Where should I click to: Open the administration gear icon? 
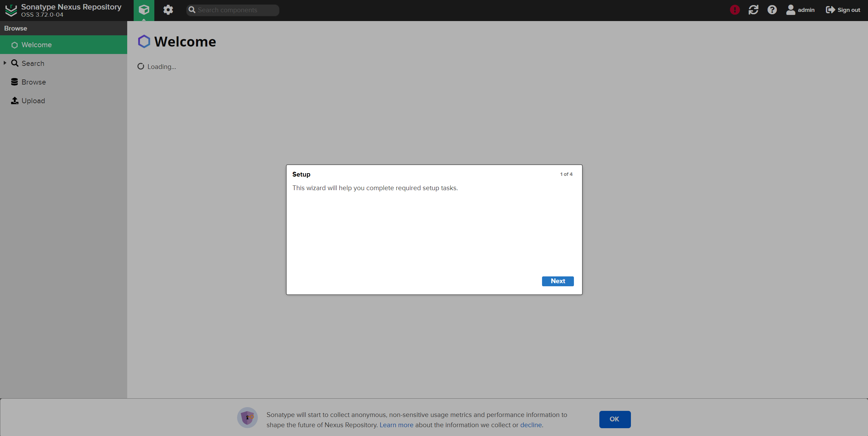pyautogui.click(x=168, y=10)
